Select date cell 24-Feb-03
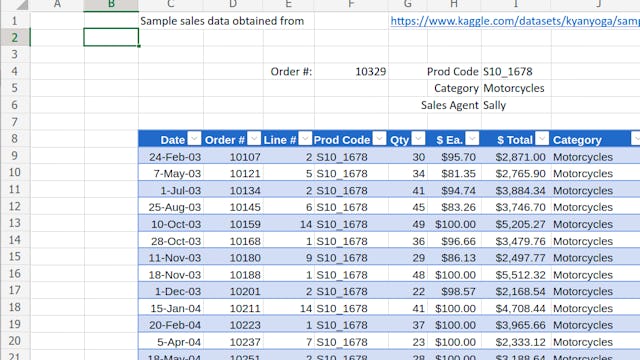The width and height of the screenshot is (640, 360). point(171,157)
